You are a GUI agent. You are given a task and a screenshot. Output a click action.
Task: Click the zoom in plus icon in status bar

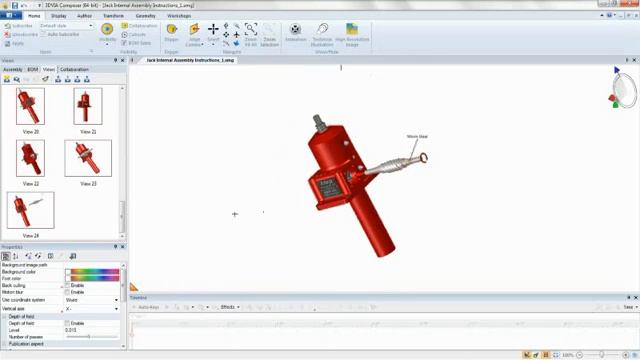626,355
